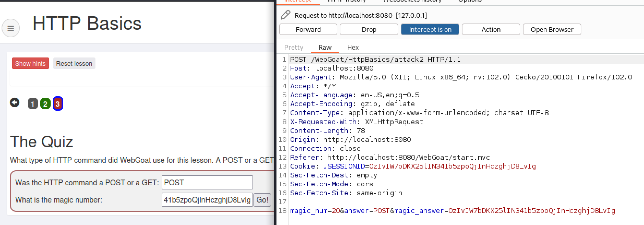Go to lesson page 2
Image resolution: width=644 pixels, height=225 pixels.
(45, 104)
